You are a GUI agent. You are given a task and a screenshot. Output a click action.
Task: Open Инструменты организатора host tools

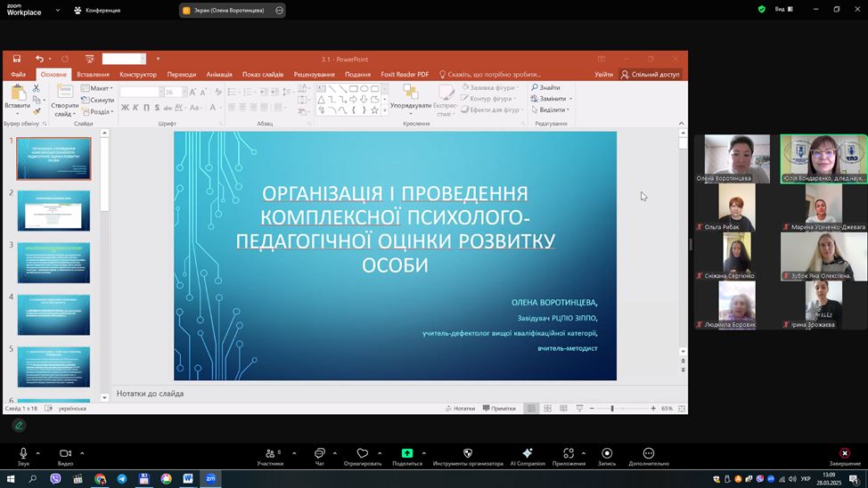tap(468, 453)
